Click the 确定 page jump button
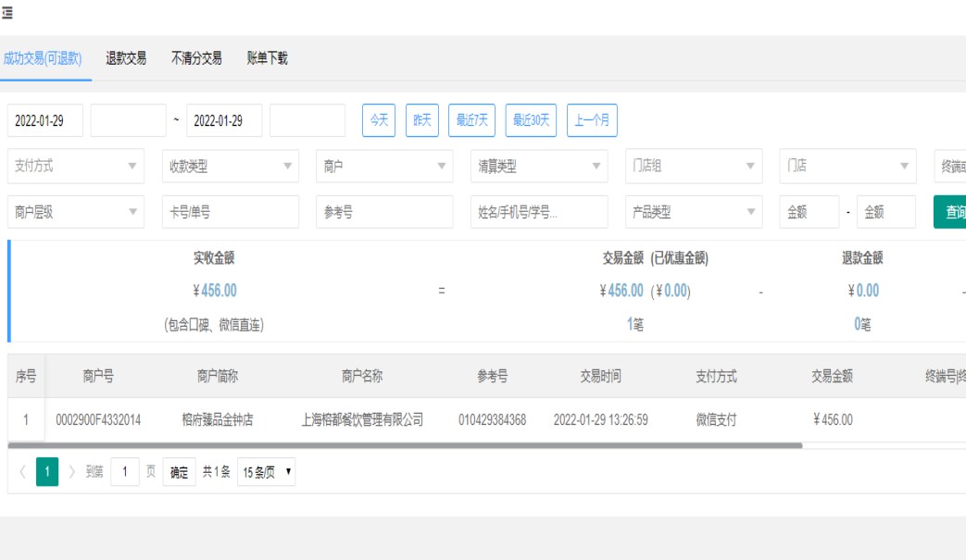 [180, 472]
